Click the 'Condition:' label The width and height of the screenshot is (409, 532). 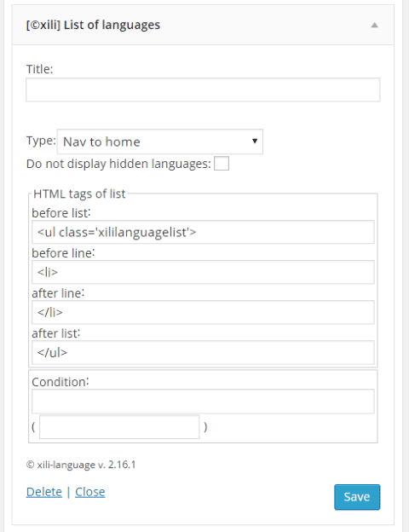click(60, 382)
